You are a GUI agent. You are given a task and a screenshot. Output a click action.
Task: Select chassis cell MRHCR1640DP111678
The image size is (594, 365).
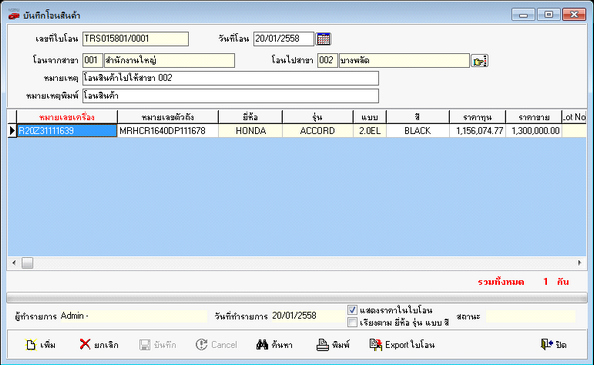pos(168,131)
